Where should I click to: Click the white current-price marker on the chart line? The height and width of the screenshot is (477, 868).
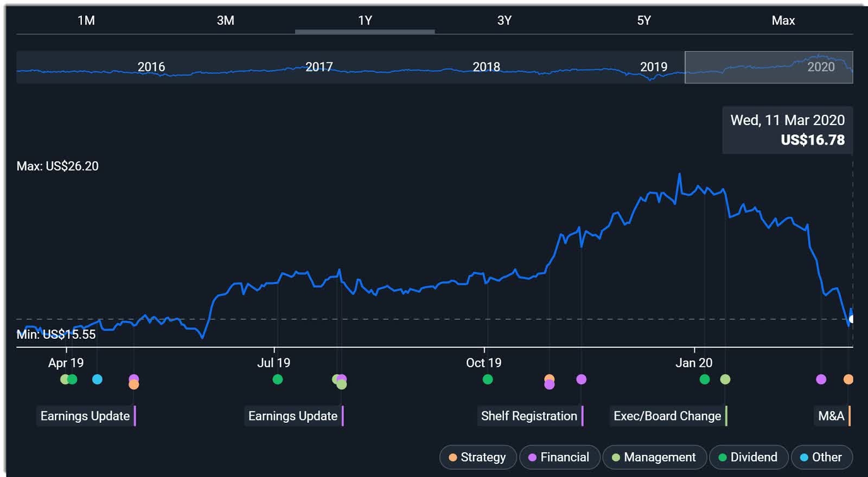[852, 319]
